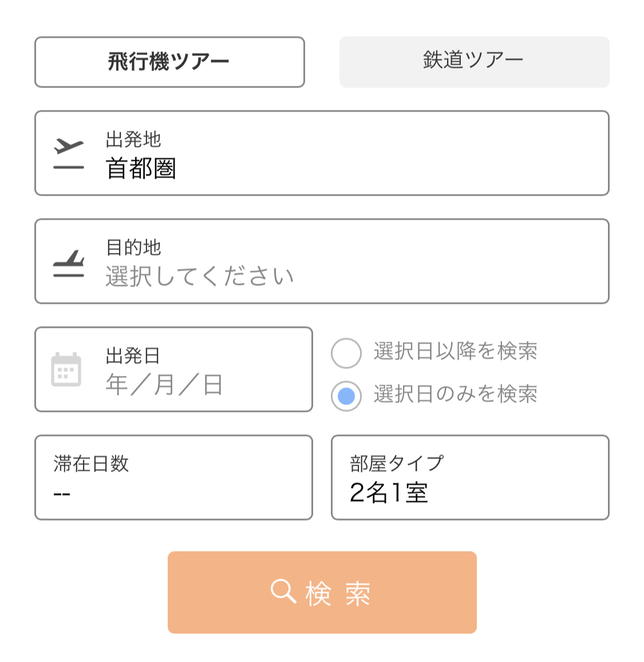Switch to the 鉄道ツアー tab
The image size is (644, 662).
[x=474, y=62]
